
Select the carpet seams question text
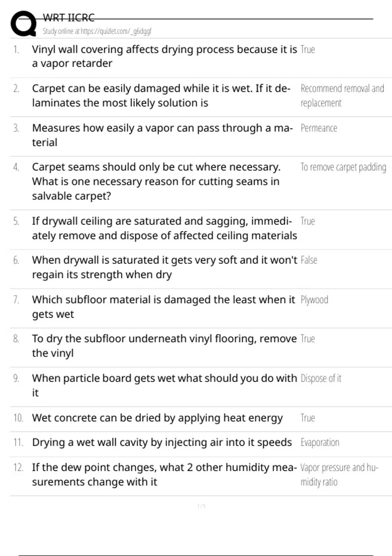156,181
